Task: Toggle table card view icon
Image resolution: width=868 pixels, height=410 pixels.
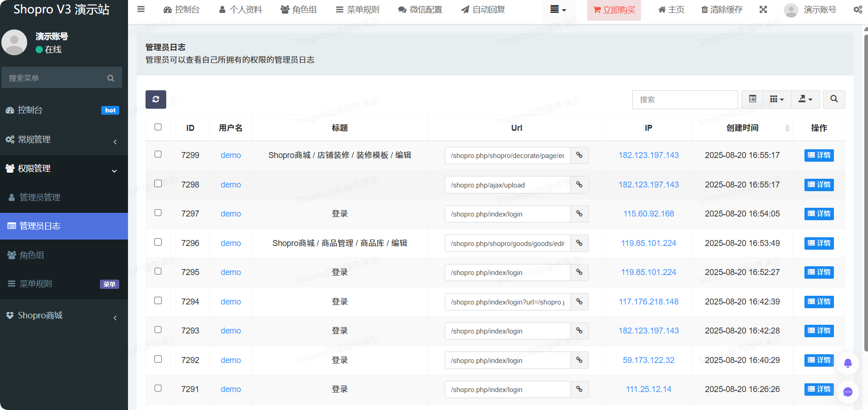Action: coord(752,99)
